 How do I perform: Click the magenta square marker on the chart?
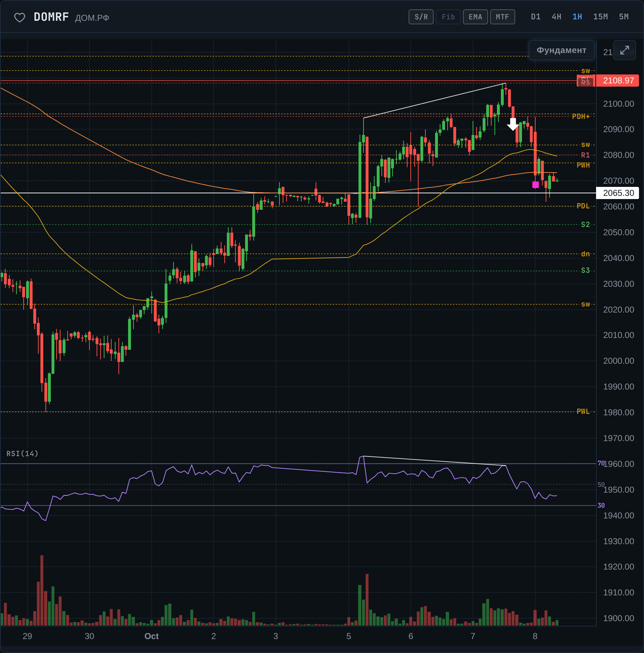pyautogui.click(x=535, y=185)
